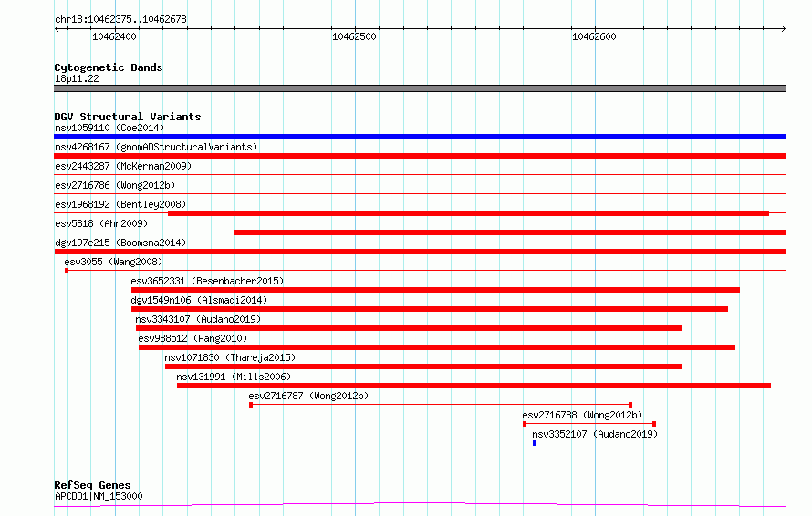Click the right arrow of the coordinate ruler
Image resolution: width=812 pixels, height=516 pixels.
click(783, 29)
